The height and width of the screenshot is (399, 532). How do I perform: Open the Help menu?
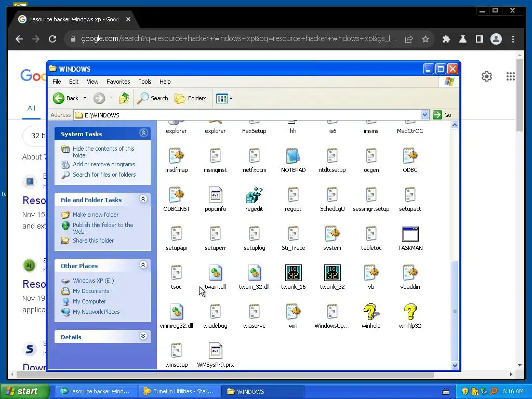[x=165, y=82]
